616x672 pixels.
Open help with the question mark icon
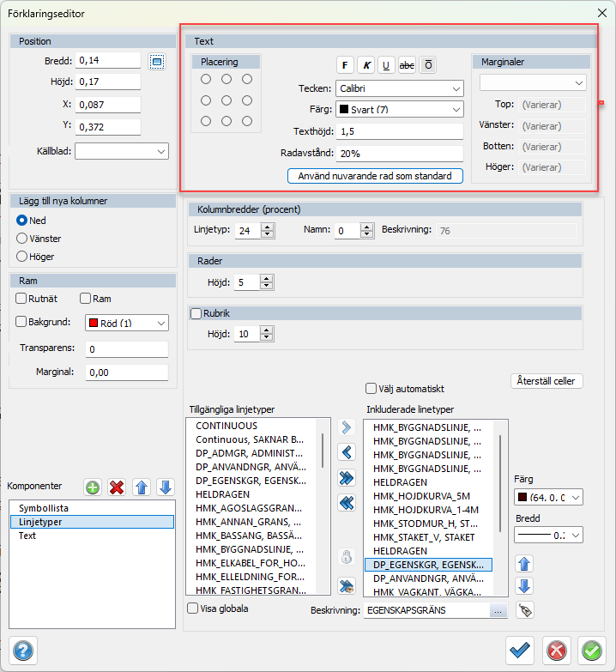pos(23,651)
